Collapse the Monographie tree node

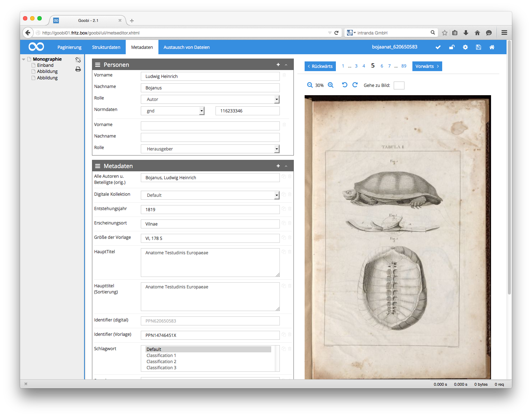[x=23, y=59]
